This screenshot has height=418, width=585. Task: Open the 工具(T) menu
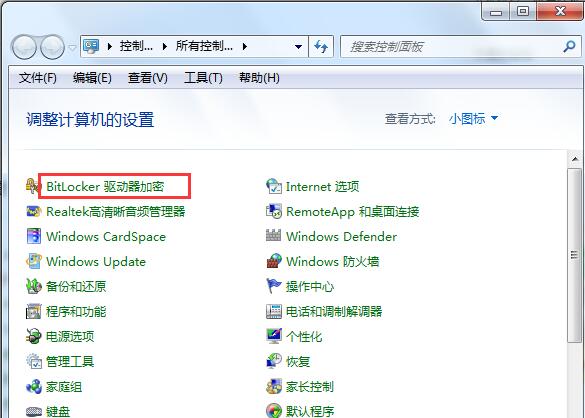click(203, 78)
